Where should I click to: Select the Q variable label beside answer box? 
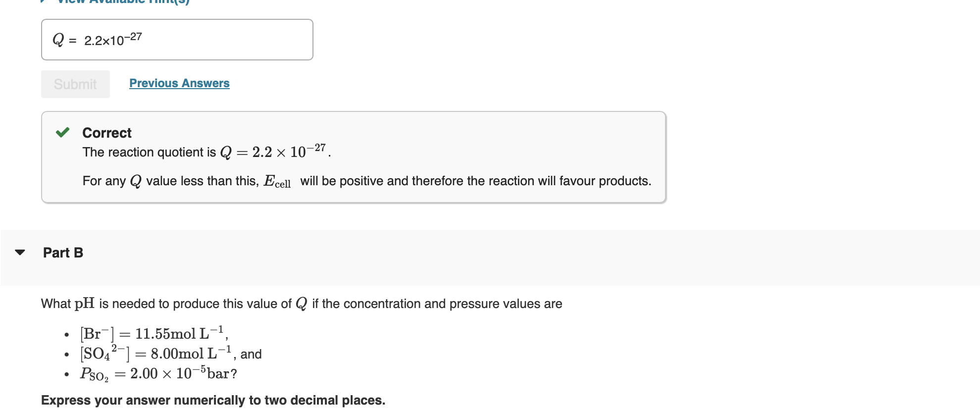tap(58, 39)
